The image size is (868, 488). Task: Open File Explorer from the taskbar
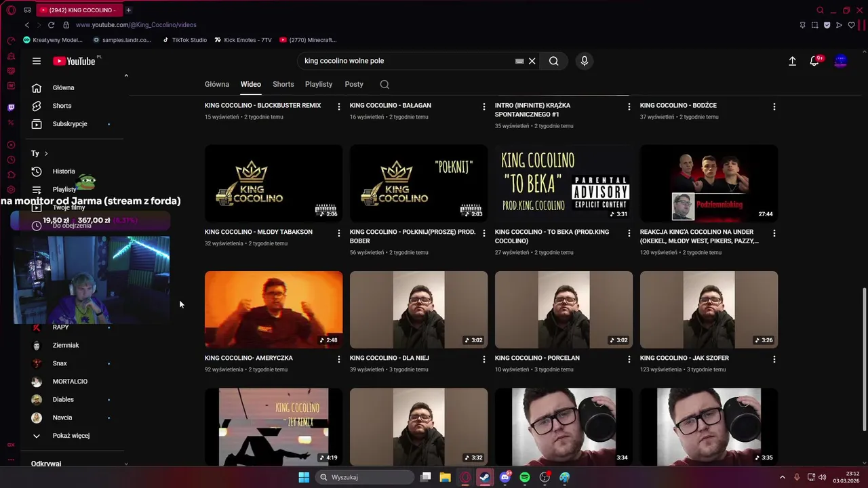(x=446, y=477)
